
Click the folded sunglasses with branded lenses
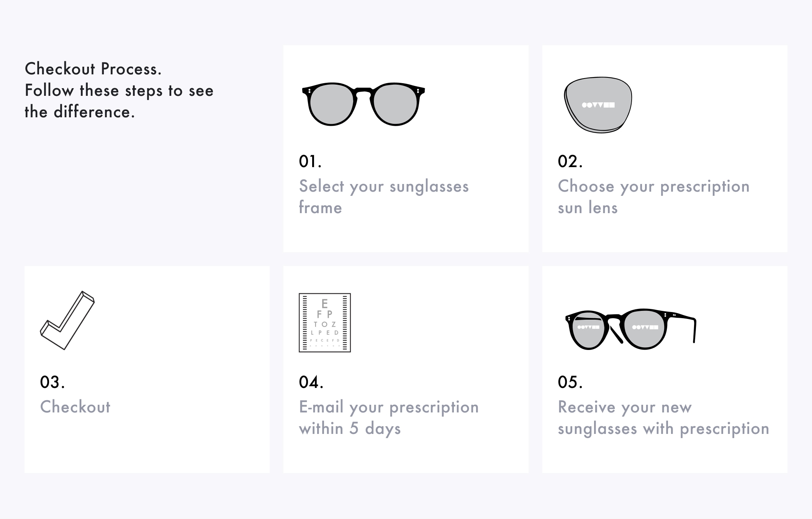pos(630,329)
